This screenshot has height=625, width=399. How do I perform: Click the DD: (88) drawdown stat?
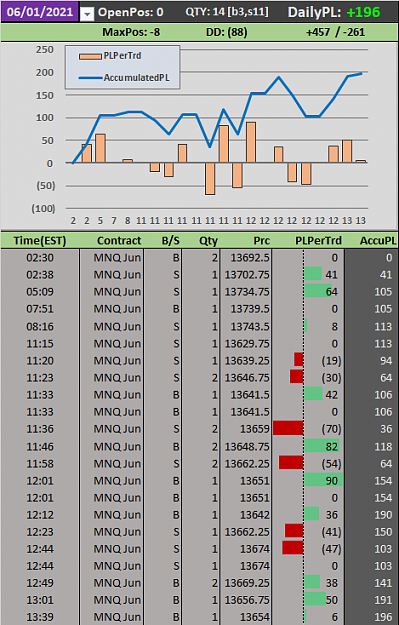226,32
